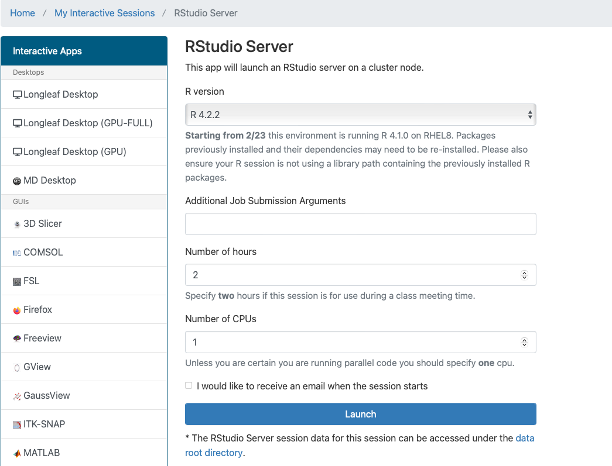Viewport: 612px width, 466px height.
Task: Select the ITK-SNAP app entry
Action: 84,424
